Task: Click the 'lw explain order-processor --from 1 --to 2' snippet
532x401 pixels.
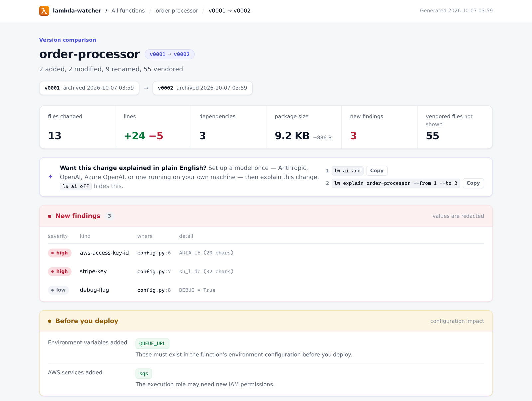Action: pyautogui.click(x=396, y=183)
